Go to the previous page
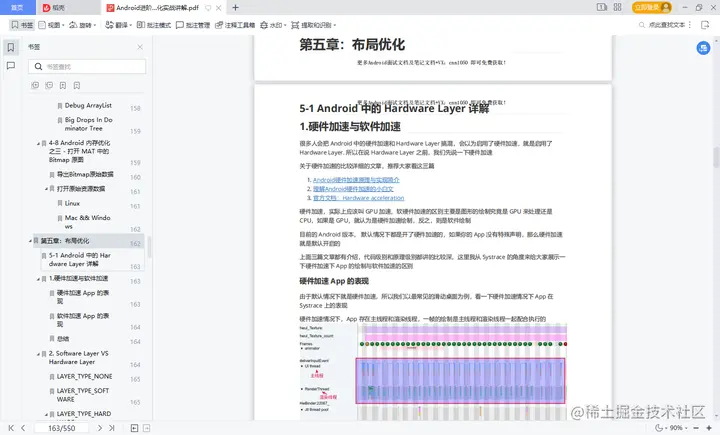 pos(23,428)
